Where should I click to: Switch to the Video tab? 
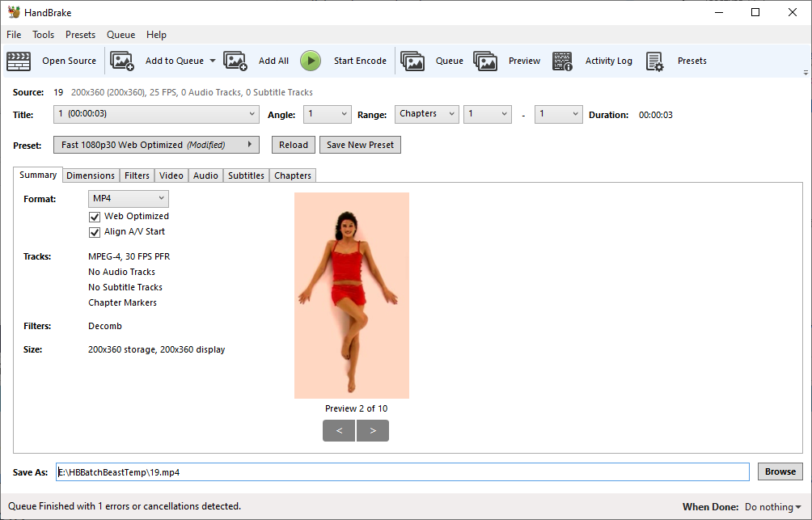point(171,175)
